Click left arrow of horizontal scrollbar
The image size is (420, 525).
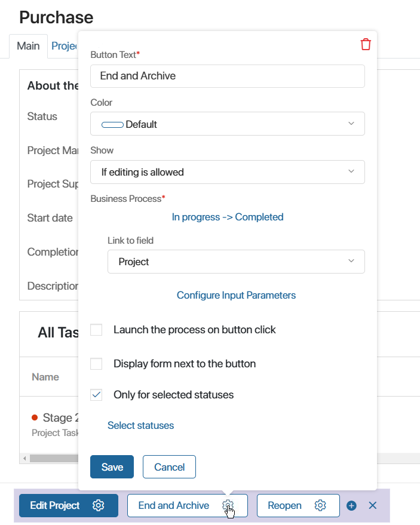24,458
